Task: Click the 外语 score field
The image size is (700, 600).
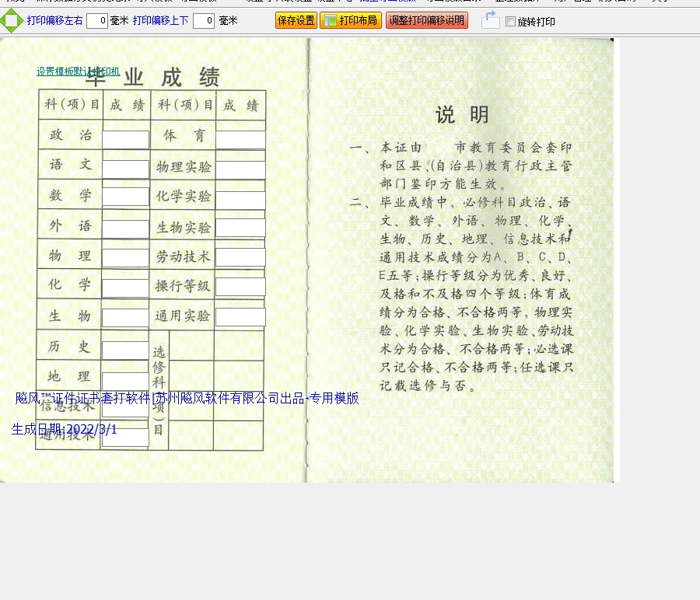Action: pyautogui.click(x=125, y=229)
